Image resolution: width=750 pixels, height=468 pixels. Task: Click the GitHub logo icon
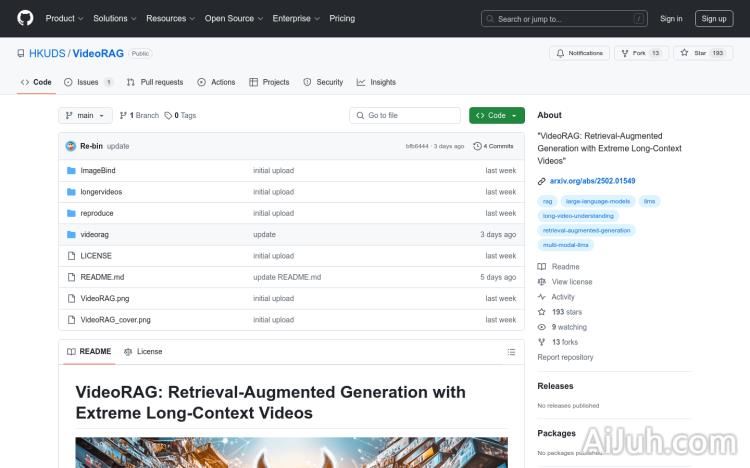click(25, 18)
